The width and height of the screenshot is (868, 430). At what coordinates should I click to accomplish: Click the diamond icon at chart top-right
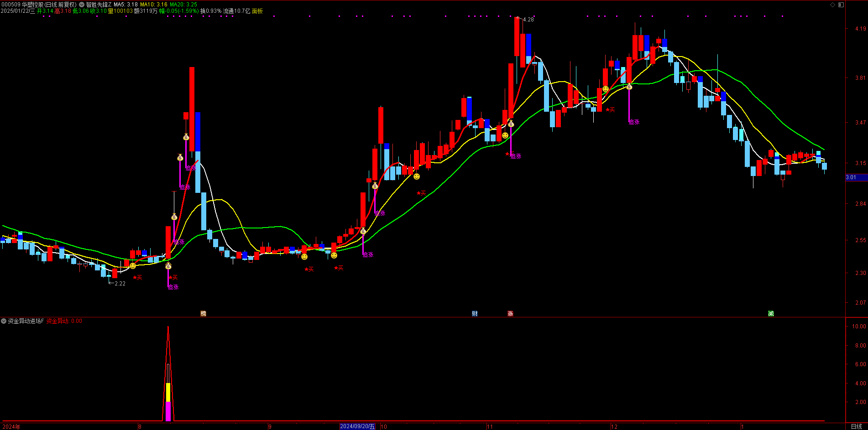(832, 5)
